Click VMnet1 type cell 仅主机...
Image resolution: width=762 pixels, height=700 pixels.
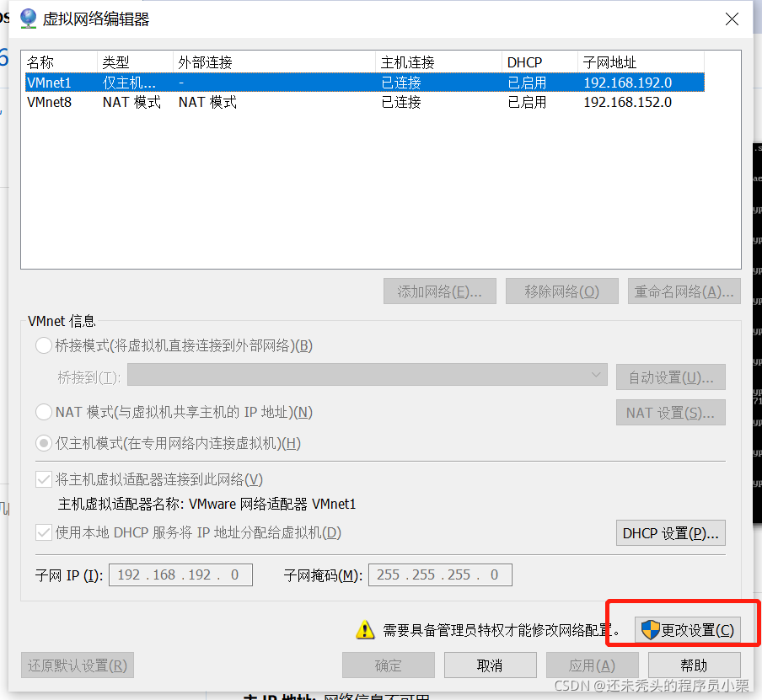tap(129, 83)
